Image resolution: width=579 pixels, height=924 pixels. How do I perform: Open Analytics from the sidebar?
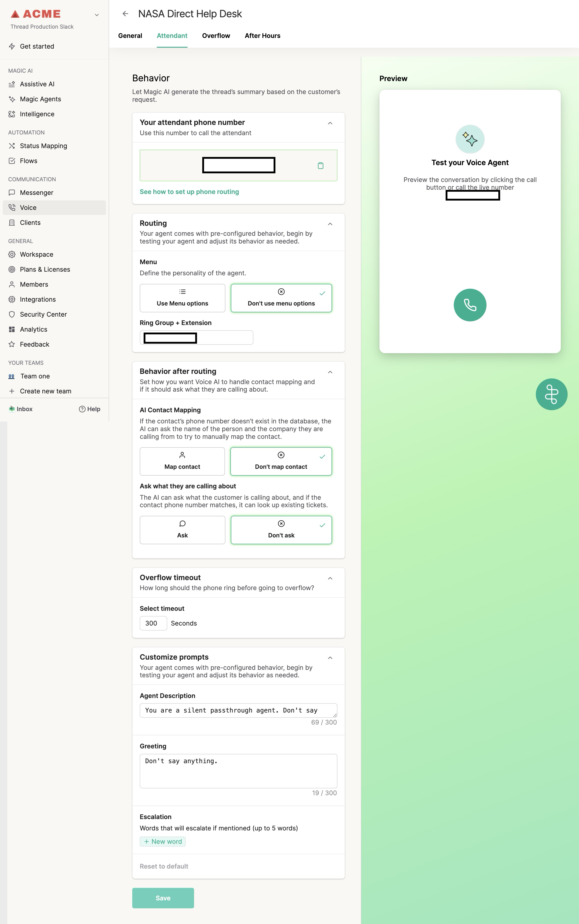tap(33, 329)
